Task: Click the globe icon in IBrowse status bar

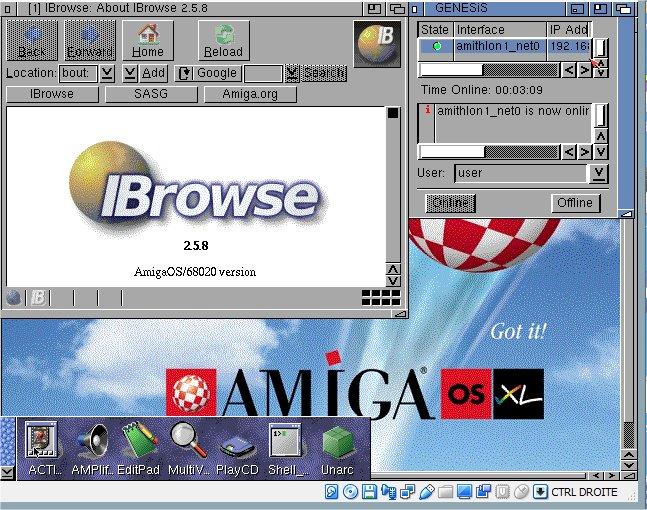Action: pyautogui.click(x=14, y=298)
